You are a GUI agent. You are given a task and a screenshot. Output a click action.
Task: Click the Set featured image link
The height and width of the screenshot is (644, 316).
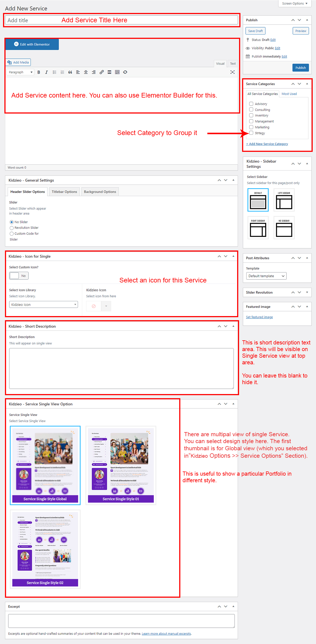point(259,317)
